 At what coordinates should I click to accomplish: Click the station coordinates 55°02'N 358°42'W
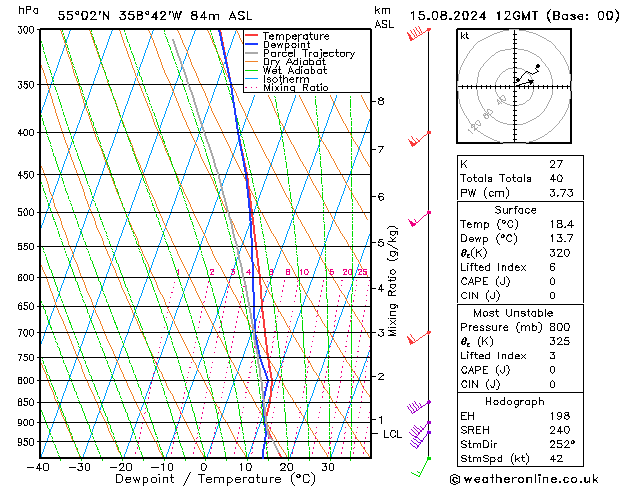pyautogui.click(x=120, y=16)
